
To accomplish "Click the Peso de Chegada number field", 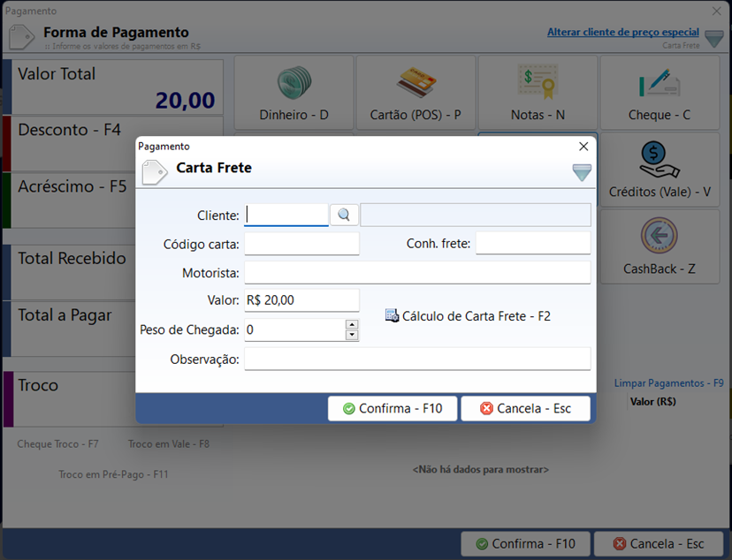I will tap(295, 329).
